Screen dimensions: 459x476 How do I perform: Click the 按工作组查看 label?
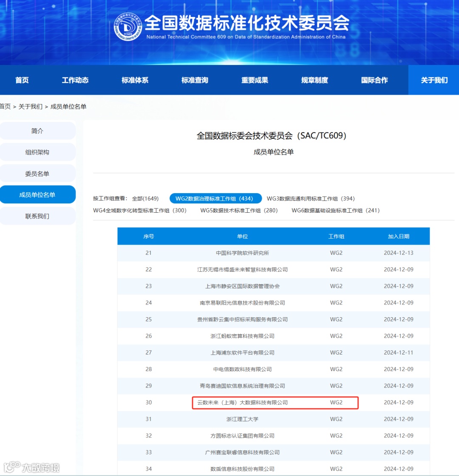(x=110, y=199)
